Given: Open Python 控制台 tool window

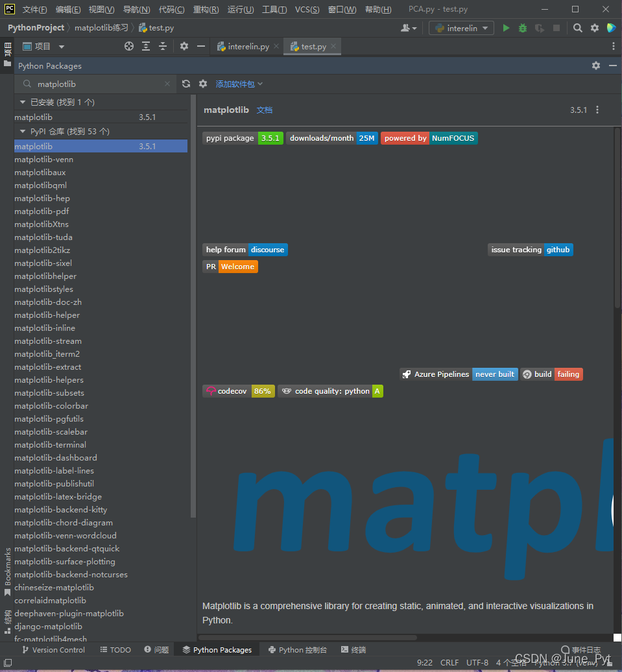Looking at the screenshot, I should point(298,650).
